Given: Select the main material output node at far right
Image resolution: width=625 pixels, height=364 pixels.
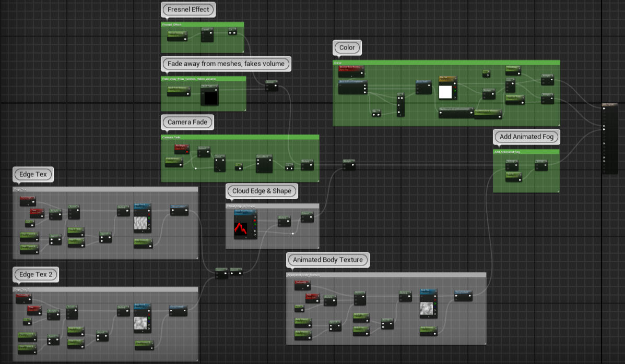Looking at the screenshot, I should pyautogui.click(x=610, y=138).
